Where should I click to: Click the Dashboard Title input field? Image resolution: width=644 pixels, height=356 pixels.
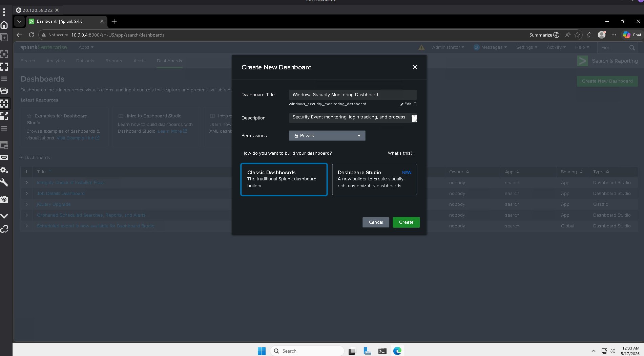click(353, 95)
